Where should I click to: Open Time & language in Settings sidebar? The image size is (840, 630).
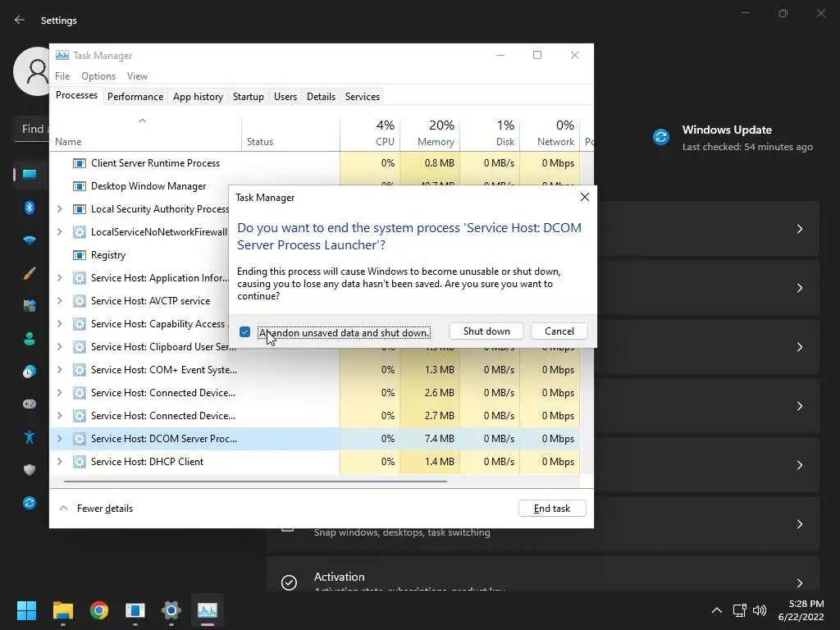point(30,372)
